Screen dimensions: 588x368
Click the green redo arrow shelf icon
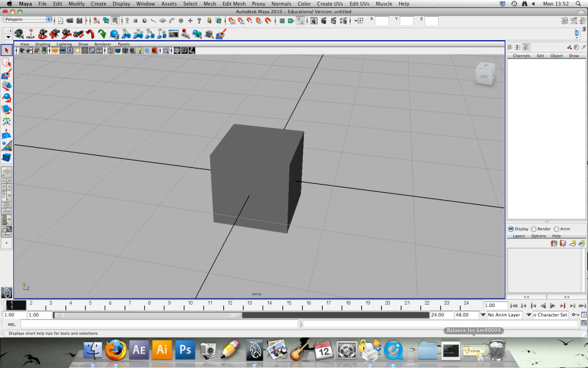pyautogui.click(x=102, y=34)
